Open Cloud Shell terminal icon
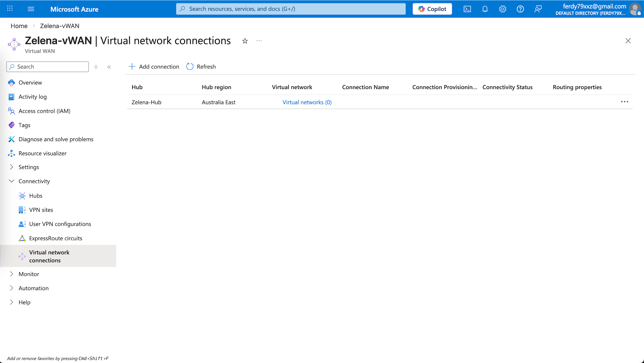The height and width of the screenshot is (363, 644). point(467,9)
